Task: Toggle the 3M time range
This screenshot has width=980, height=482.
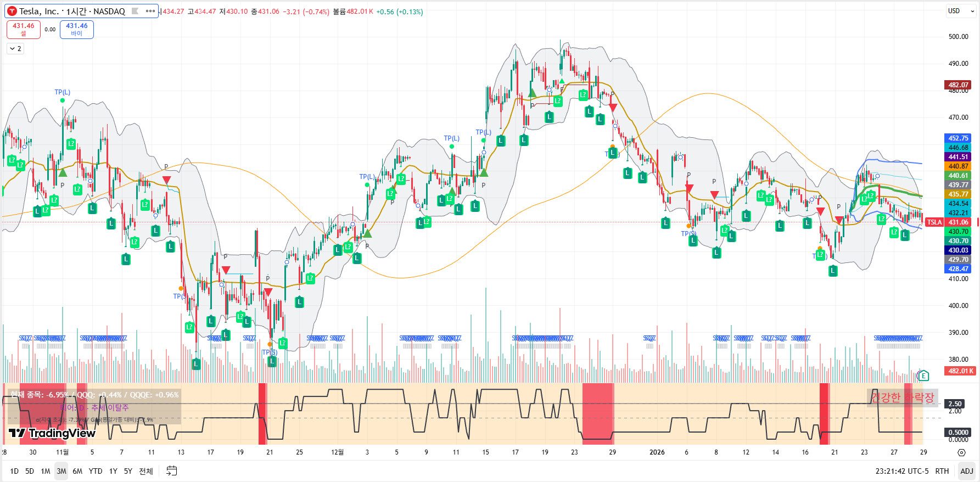Action: point(61,471)
